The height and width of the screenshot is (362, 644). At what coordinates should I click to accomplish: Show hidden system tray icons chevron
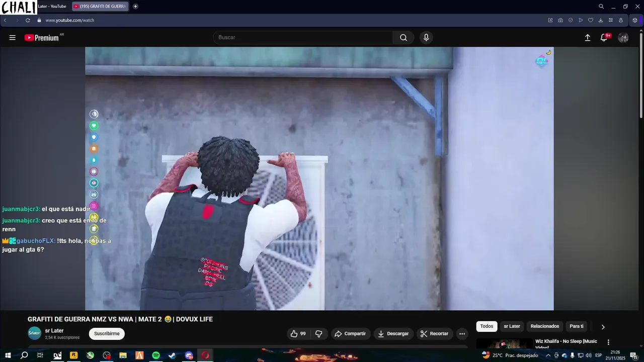click(548, 355)
